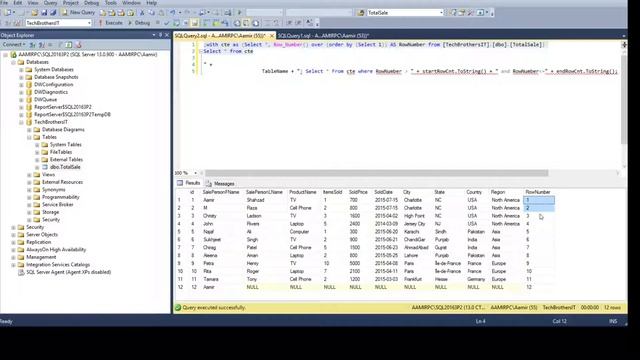
Task: Select 'SQL Server Agent (Agent XPs disabled)'
Action: [69, 272]
